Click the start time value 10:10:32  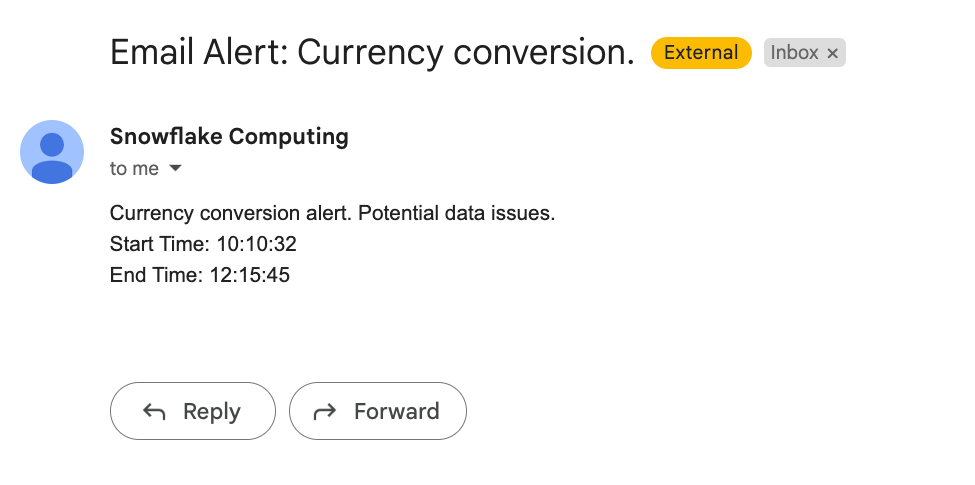(256, 244)
